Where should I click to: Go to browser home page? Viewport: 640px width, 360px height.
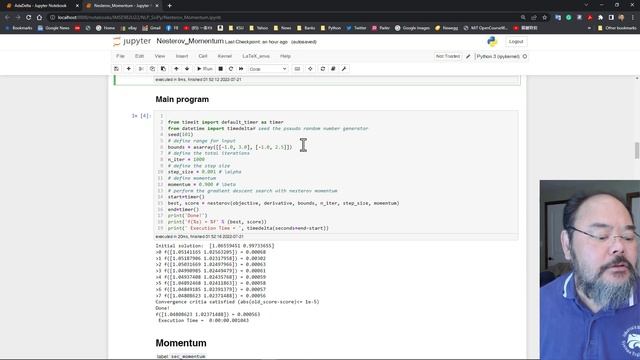(x=39, y=18)
